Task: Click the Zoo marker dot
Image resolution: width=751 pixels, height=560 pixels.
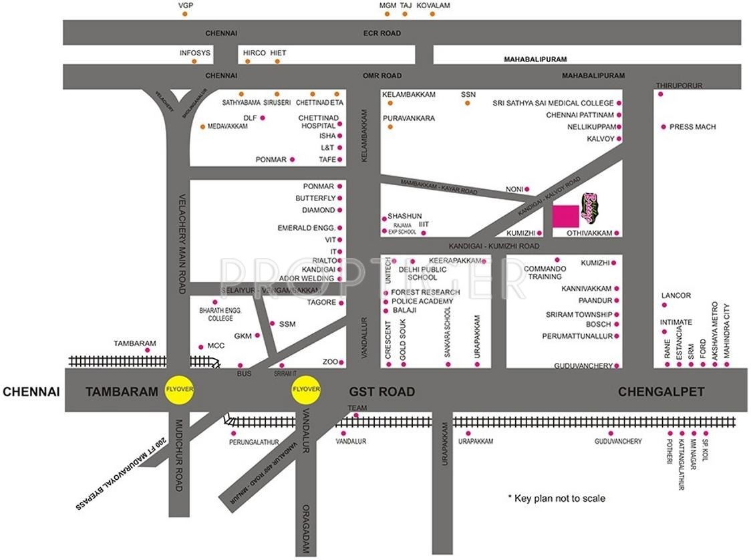Action: pos(341,362)
